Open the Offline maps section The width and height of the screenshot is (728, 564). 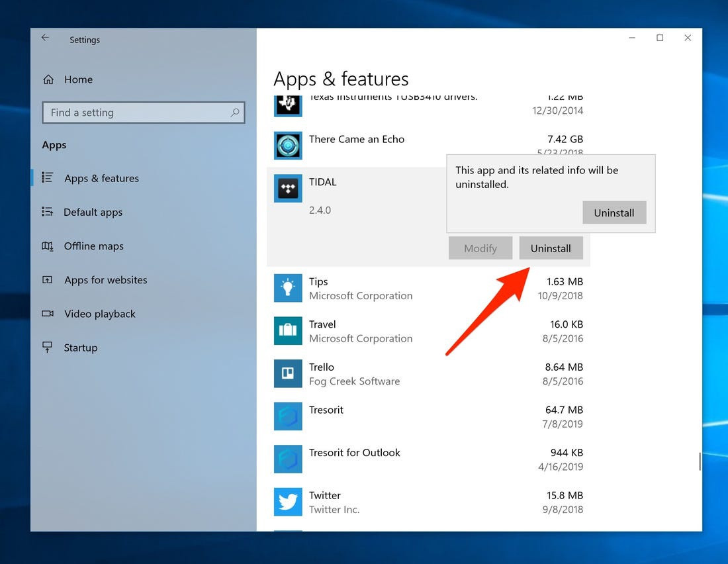93,246
